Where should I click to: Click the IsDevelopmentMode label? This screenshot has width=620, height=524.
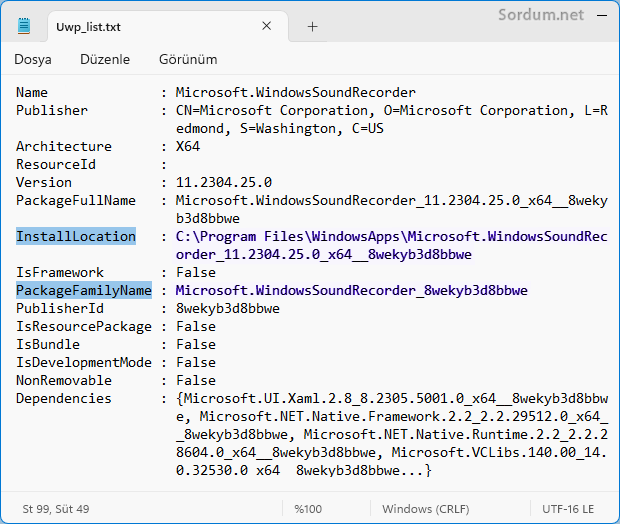point(84,362)
